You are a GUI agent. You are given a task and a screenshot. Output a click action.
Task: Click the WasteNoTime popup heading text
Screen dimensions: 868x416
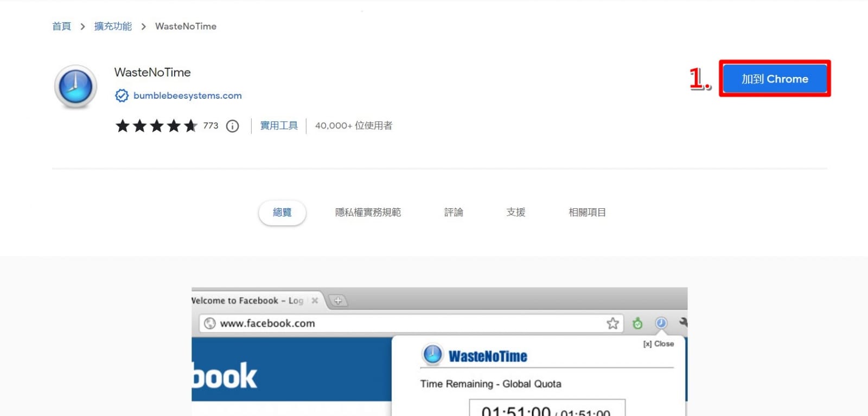pos(488,356)
